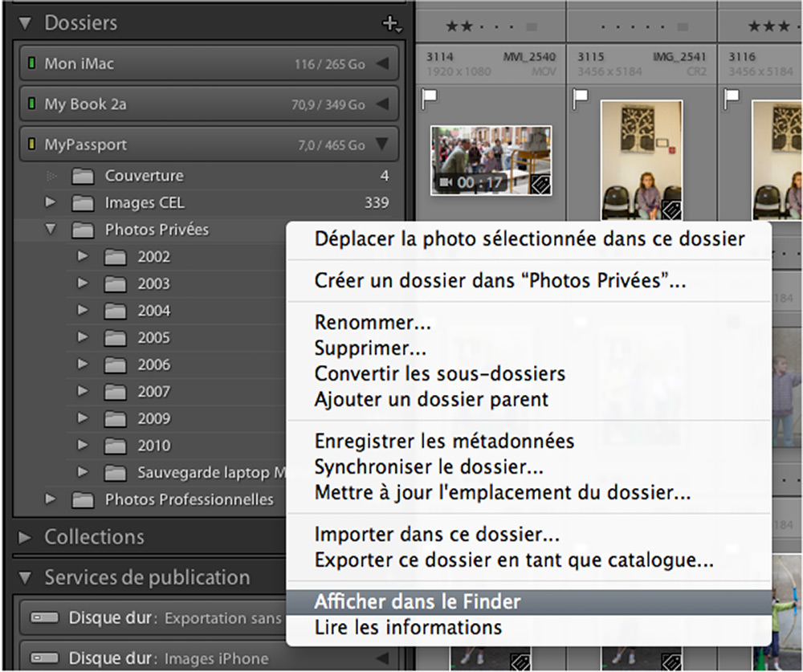Image resolution: width=803 pixels, height=672 pixels.
Task: Click the Images CEL folder icon
Action: (83, 203)
